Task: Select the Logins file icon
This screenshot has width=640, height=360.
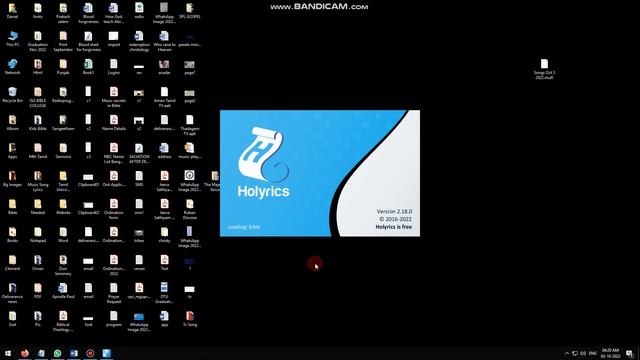Action: [114, 67]
